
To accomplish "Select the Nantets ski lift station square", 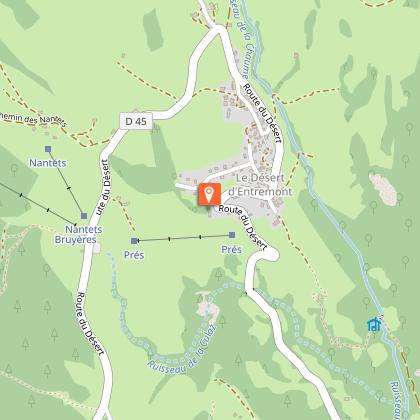I will (x=48, y=149).
